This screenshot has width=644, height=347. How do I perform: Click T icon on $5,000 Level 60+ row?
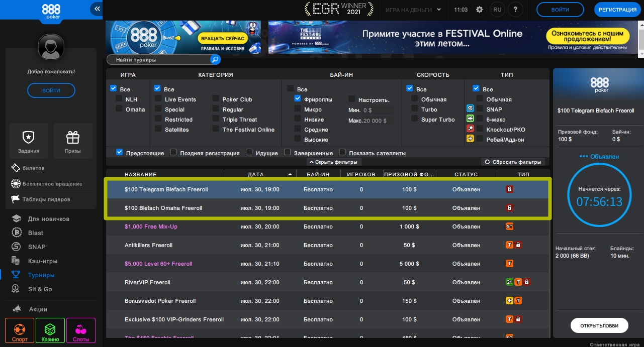pyautogui.click(x=509, y=264)
